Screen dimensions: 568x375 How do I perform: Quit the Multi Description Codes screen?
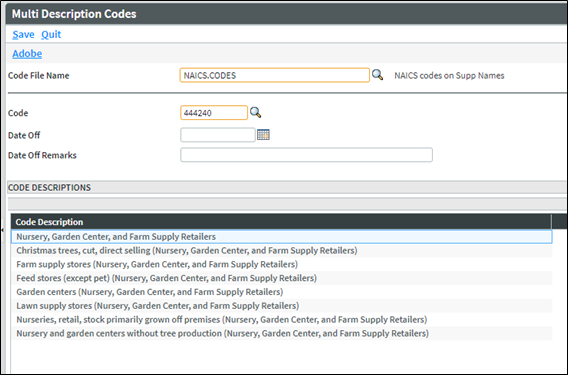51,34
